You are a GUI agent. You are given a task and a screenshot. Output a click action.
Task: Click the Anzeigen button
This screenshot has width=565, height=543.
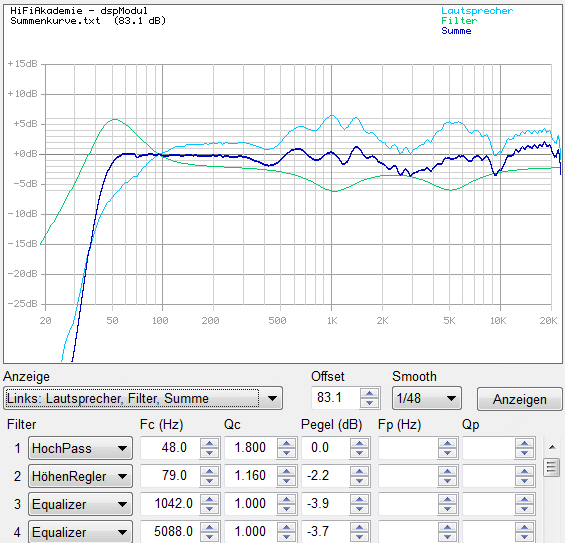pos(519,399)
